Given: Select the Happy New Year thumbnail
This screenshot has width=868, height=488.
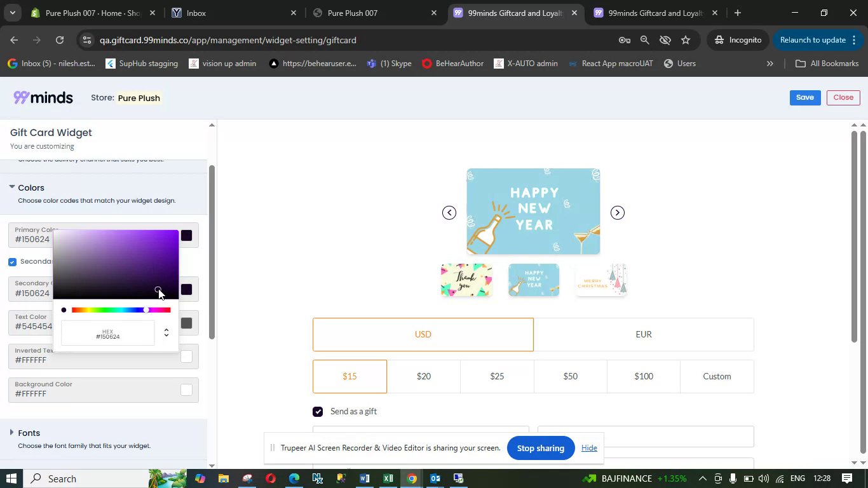Looking at the screenshot, I should click(534, 280).
